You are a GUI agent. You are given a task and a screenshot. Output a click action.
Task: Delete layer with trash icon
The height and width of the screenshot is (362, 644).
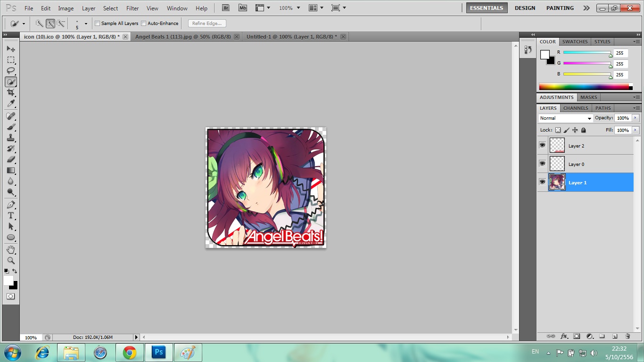click(627, 336)
